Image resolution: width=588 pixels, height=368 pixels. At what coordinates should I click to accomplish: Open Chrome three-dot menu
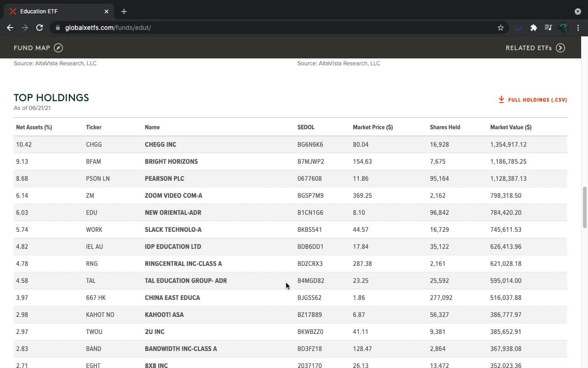coord(578,28)
